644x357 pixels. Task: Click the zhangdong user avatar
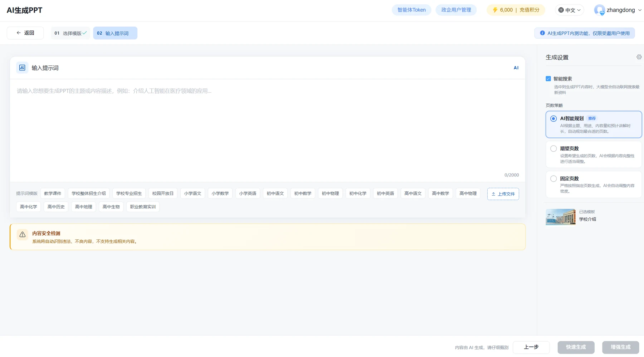599,10
